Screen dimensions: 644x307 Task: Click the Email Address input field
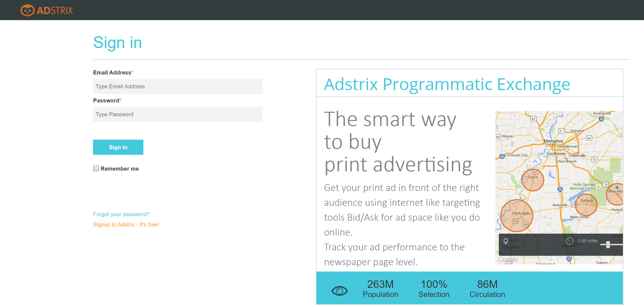coord(178,87)
